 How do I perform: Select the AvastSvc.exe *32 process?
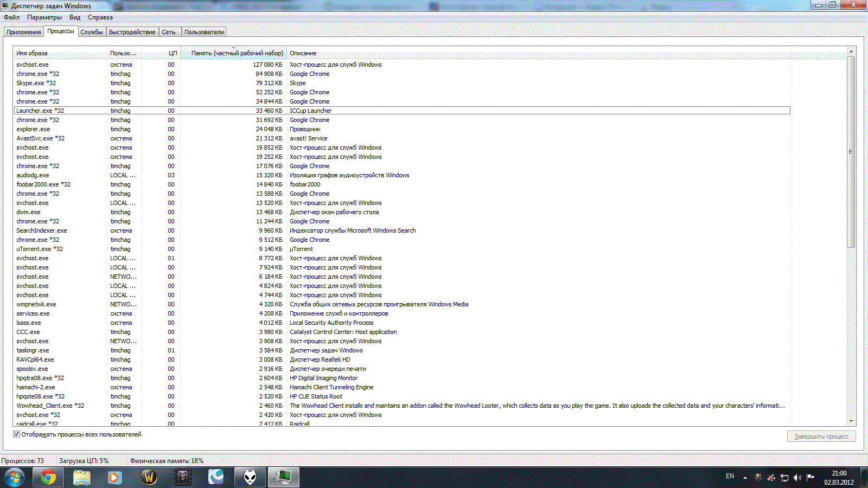[402, 138]
